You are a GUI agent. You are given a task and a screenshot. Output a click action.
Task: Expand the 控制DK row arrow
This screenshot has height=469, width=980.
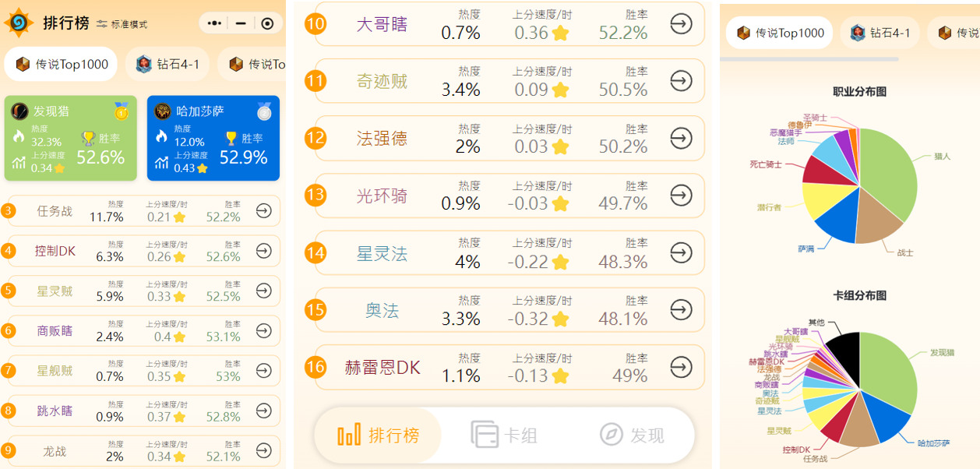(x=264, y=251)
